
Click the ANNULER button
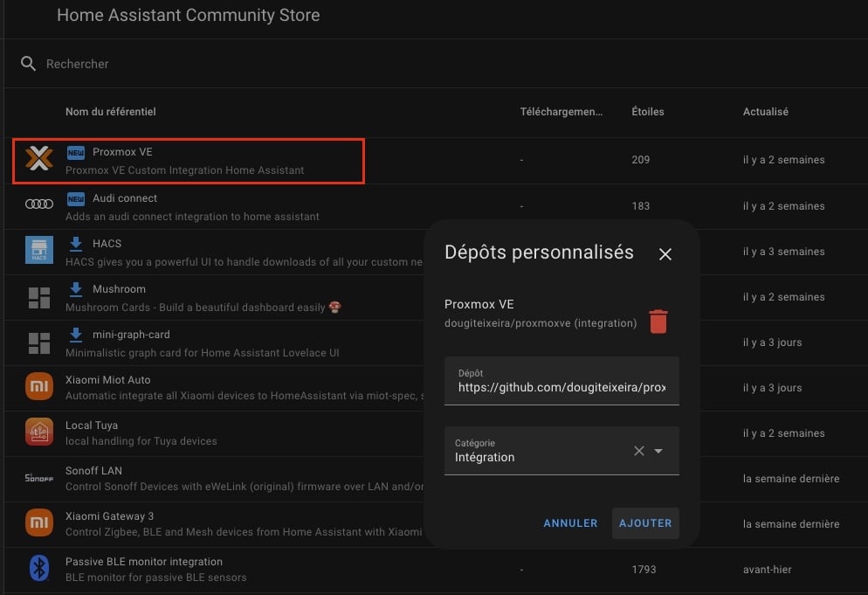[x=570, y=523]
